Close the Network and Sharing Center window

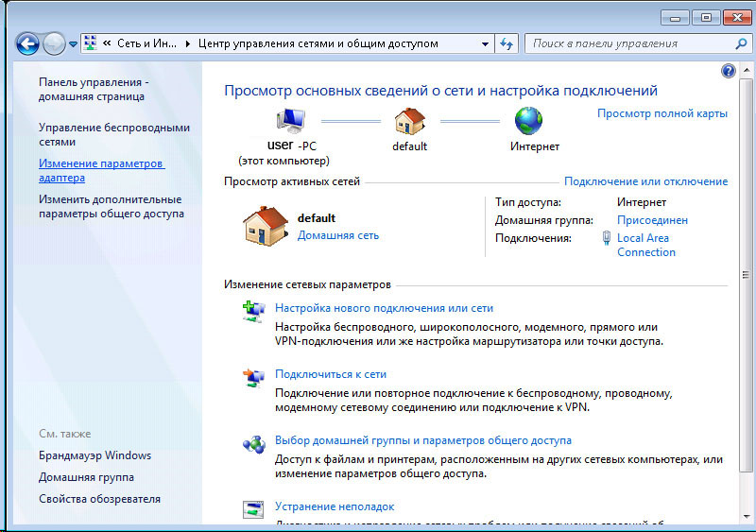(x=738, y=18)
